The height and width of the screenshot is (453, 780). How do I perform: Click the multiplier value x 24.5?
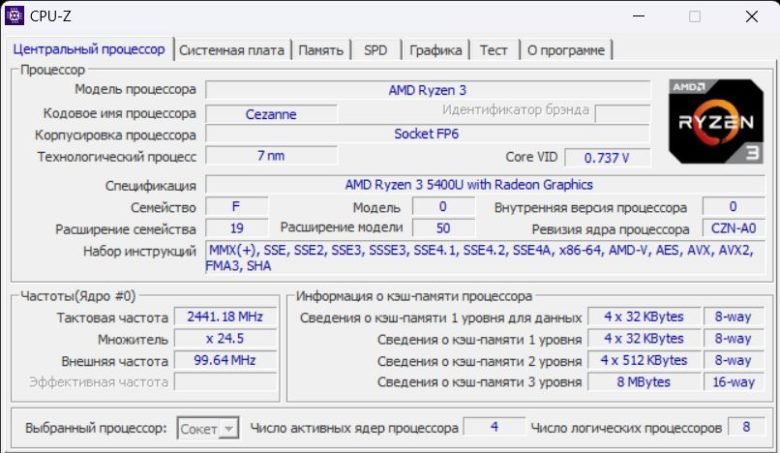click(225, 339)
